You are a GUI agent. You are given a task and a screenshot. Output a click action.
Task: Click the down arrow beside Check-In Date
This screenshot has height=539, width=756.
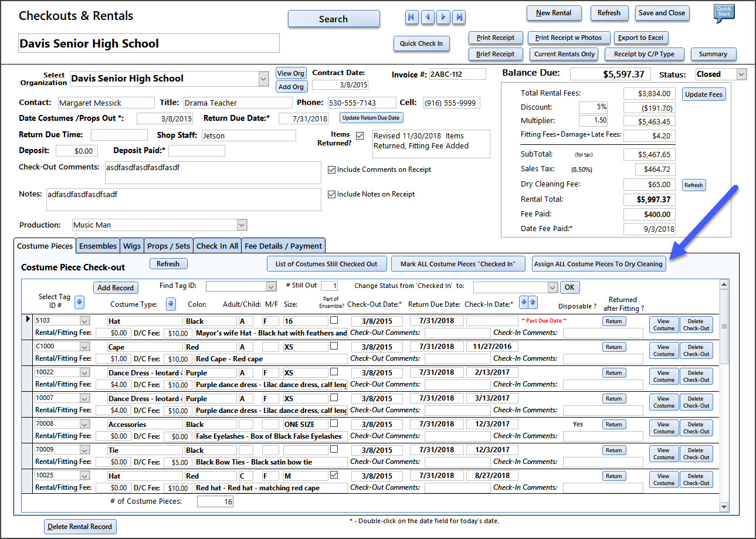(x=524, y=302)
